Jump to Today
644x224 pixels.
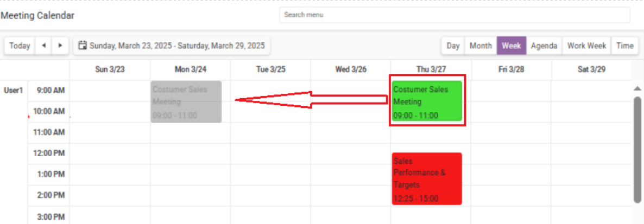pyautogui.click(x=20, y=46)
